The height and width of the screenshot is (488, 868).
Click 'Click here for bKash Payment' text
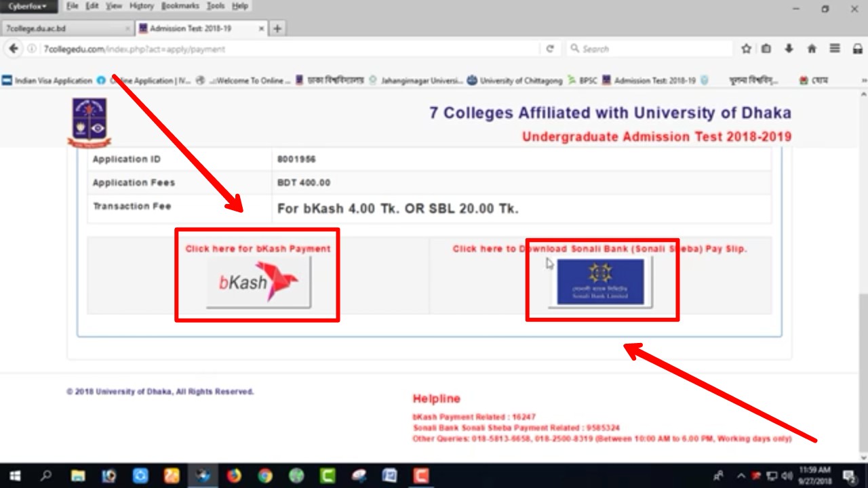click(x=258, y=249)
